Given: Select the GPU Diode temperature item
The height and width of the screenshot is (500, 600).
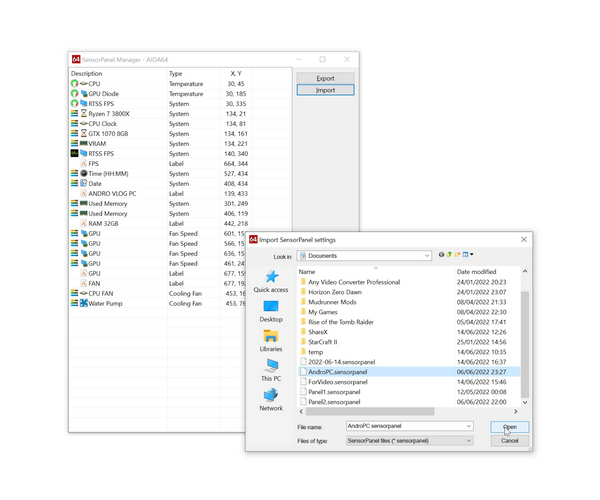Looking at the screenshot, I should point(103,93).
